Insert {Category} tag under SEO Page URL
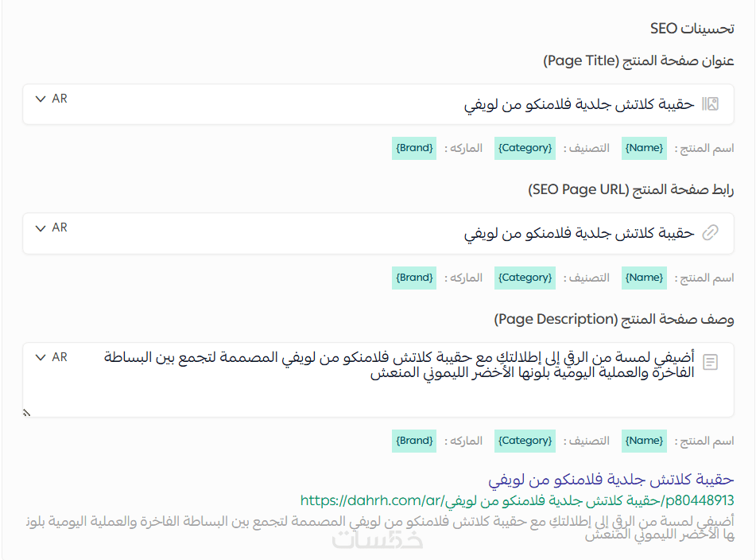 pos(525,278)
